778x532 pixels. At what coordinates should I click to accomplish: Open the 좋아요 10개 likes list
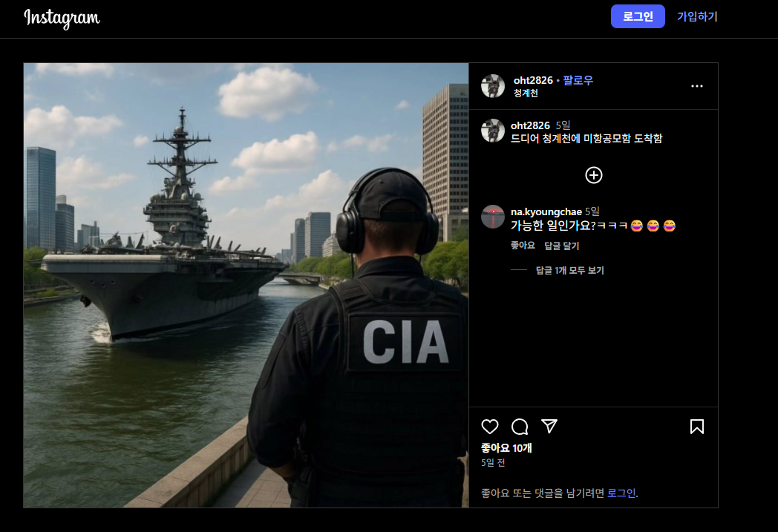click(506, 447)
